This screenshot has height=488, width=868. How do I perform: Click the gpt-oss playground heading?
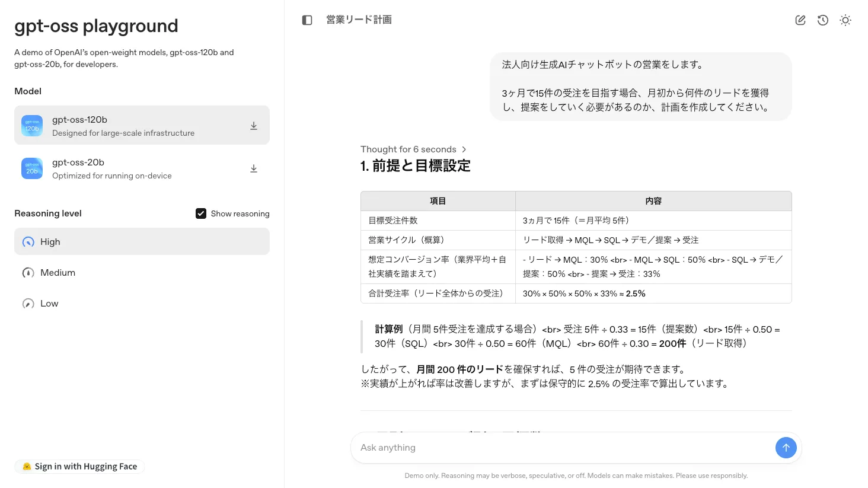coord(96,26)
